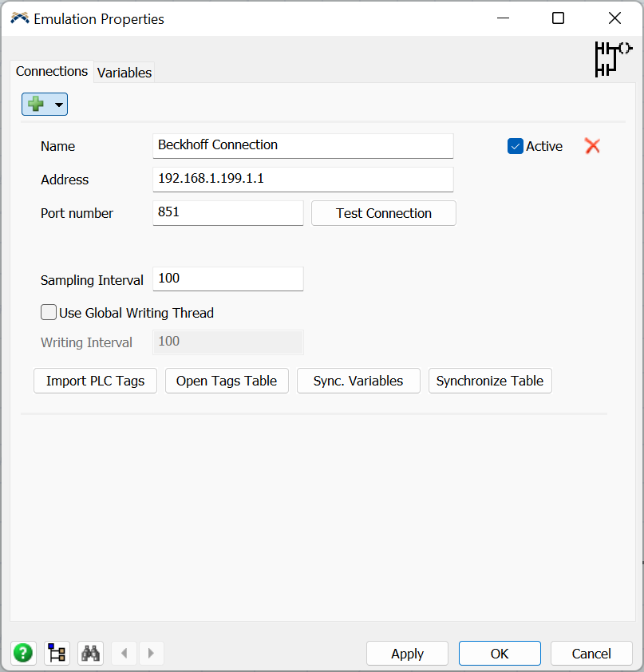Click the previous arrow navigation icon
This screenshot has height=672, width=644.
(124, 653)
